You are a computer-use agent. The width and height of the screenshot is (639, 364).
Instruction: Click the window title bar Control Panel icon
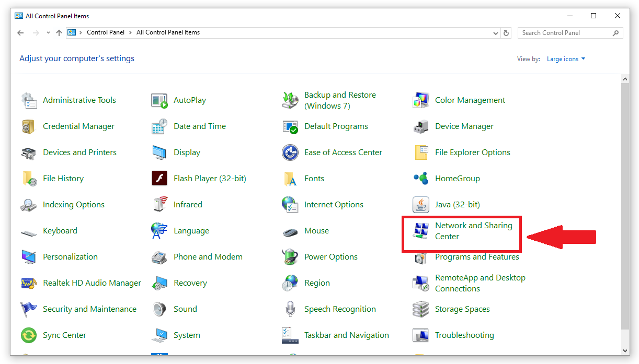click(19, 16)
